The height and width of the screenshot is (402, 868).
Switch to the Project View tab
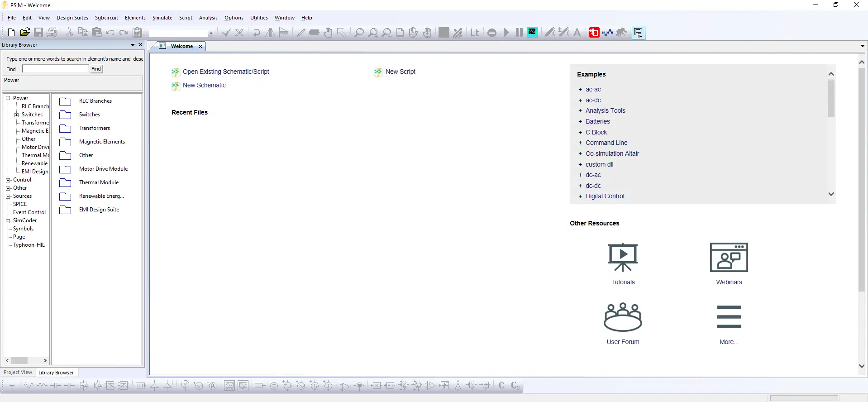18,373
